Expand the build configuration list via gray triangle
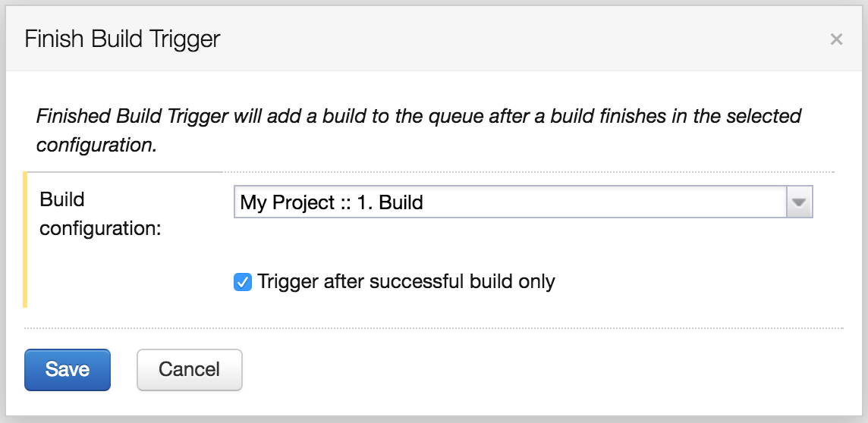This screenshot has width=868, height=423. point(799,202)
